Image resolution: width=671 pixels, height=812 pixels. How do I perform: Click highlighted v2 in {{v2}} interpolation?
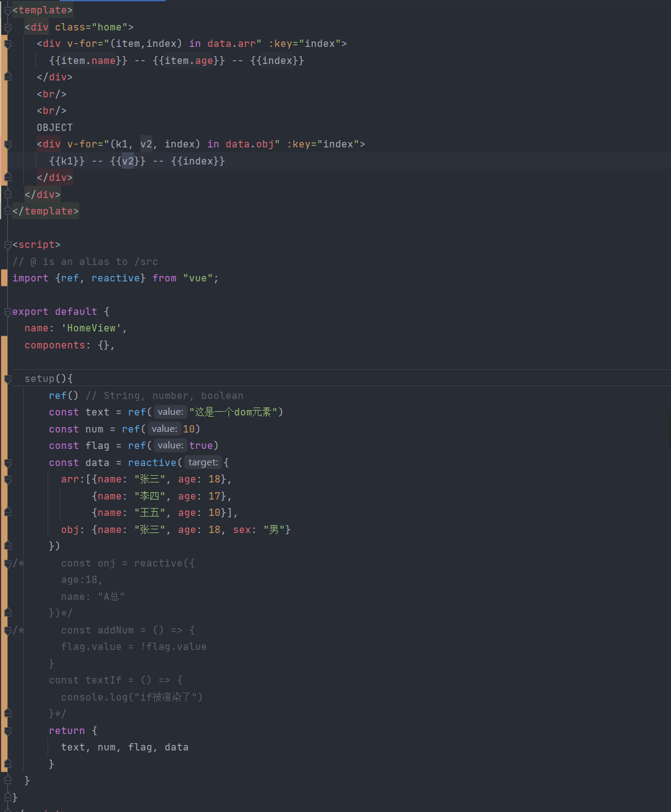(128, 161)
